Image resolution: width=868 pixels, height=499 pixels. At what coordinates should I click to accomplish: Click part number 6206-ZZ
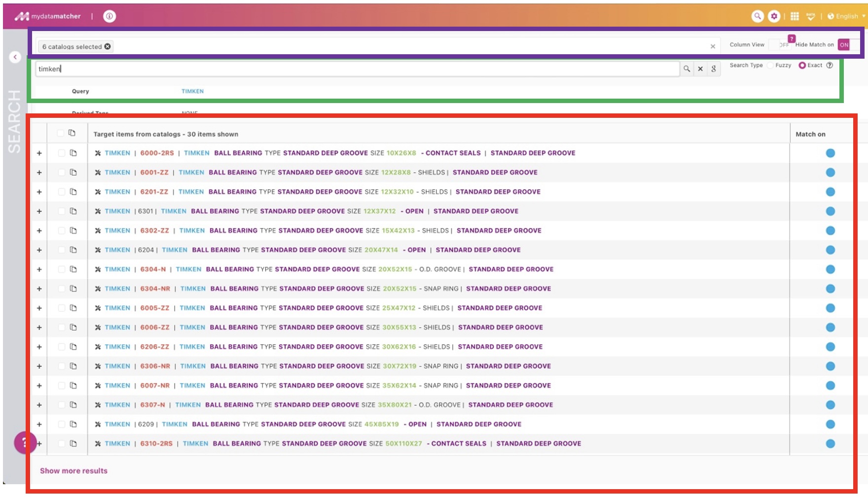(155, 347)
